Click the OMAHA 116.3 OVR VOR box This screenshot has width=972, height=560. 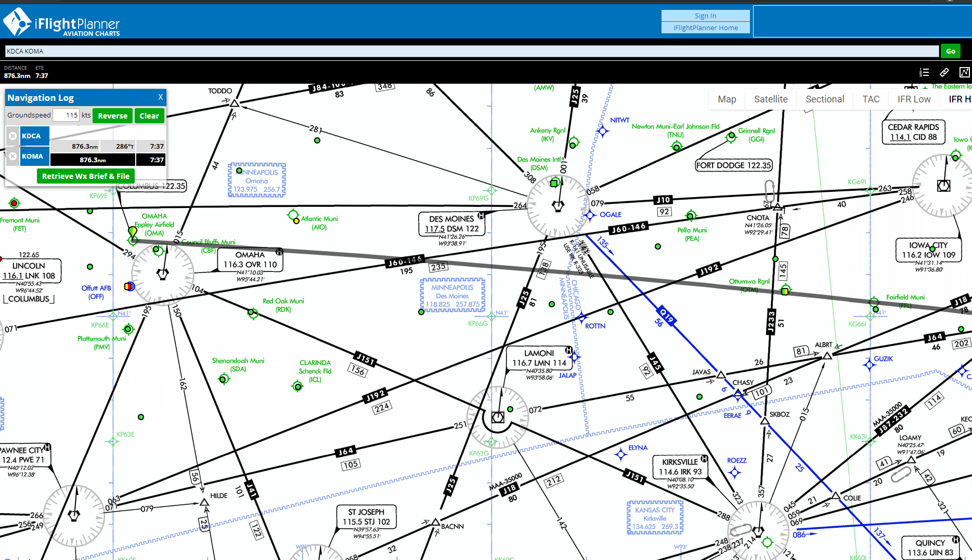[250, 259]
